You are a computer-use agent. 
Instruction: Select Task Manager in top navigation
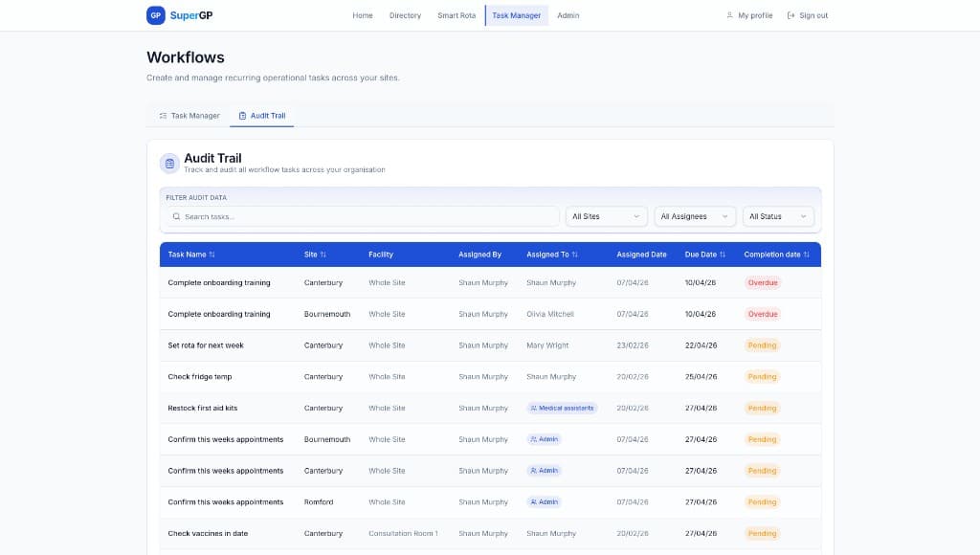click(x=516, y=15)
